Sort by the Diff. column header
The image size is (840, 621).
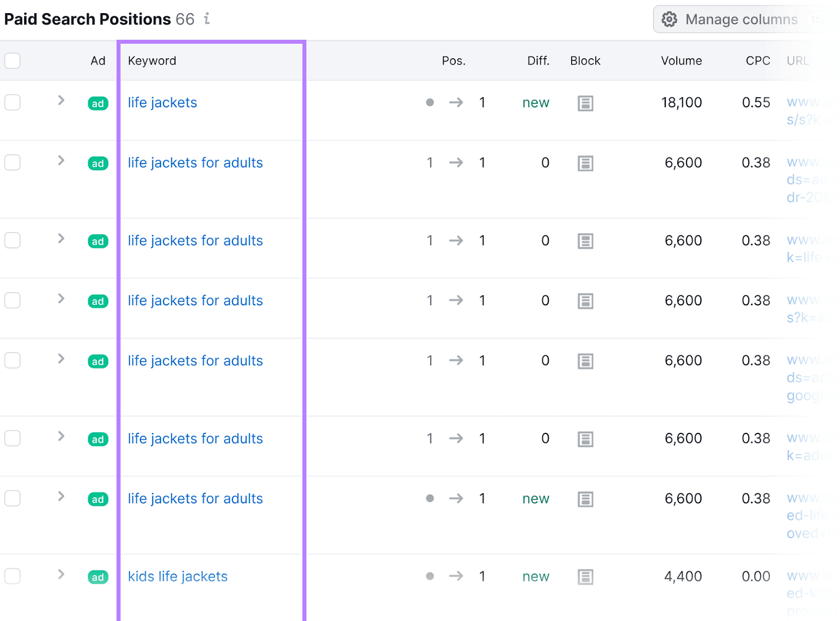[x=538, y=61]
